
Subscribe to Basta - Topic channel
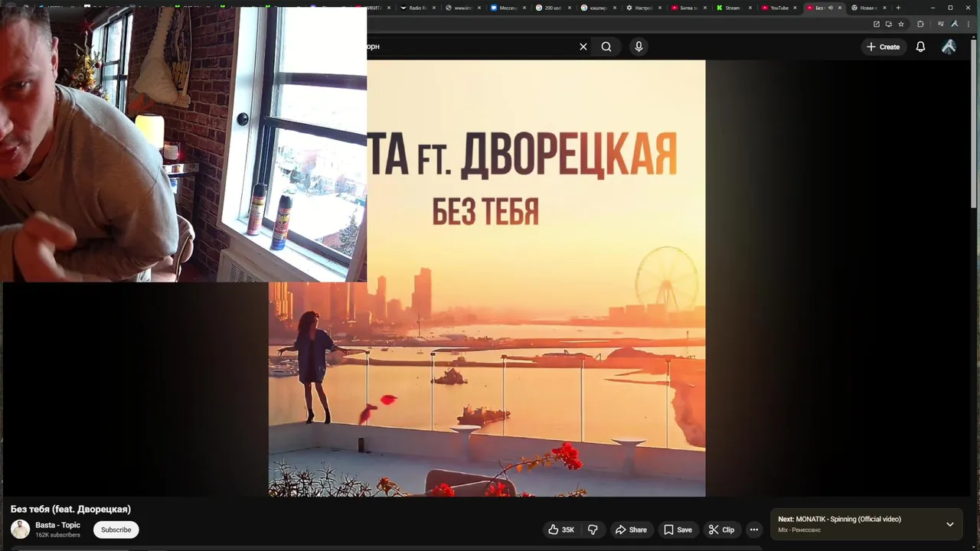[x=116, y=530]
